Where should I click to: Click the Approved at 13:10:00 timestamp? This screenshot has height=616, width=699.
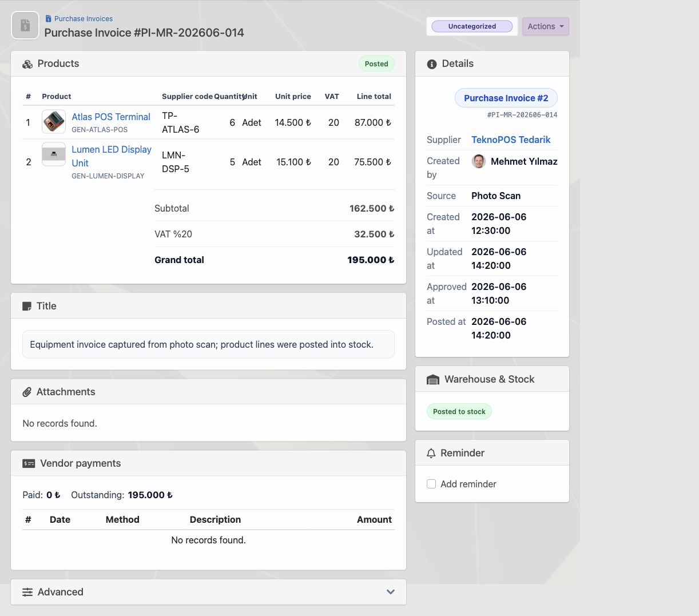pyautogui.click(x=499, y=293)
